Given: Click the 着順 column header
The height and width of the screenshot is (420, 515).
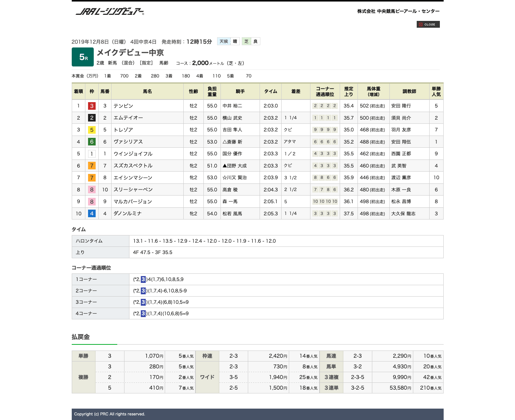Looking at the screenshot, I should pos(79,92).
